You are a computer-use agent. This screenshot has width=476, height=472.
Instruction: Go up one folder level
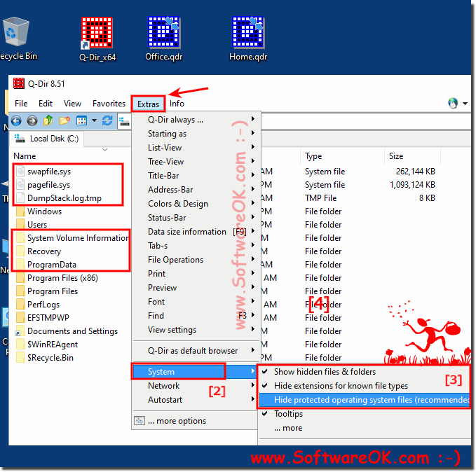tap(48, 120)
